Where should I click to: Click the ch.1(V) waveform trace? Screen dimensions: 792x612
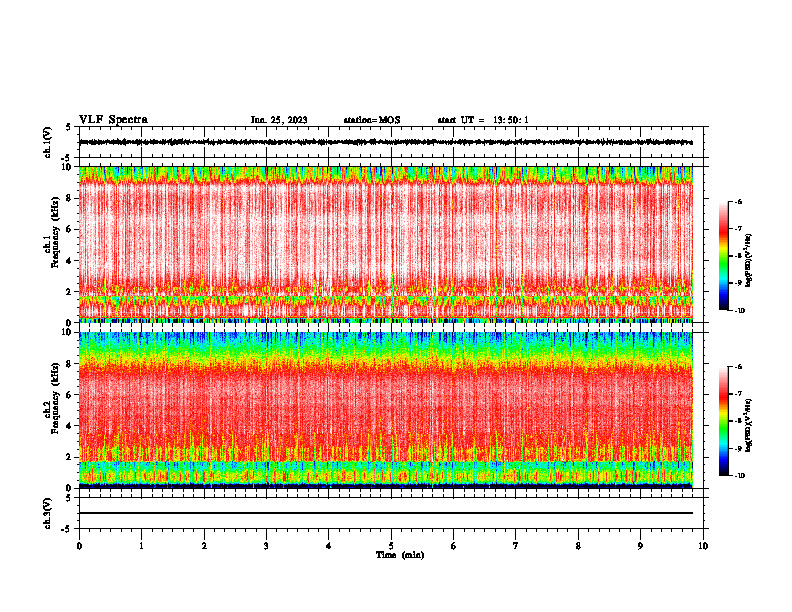(x=386, y=142)
